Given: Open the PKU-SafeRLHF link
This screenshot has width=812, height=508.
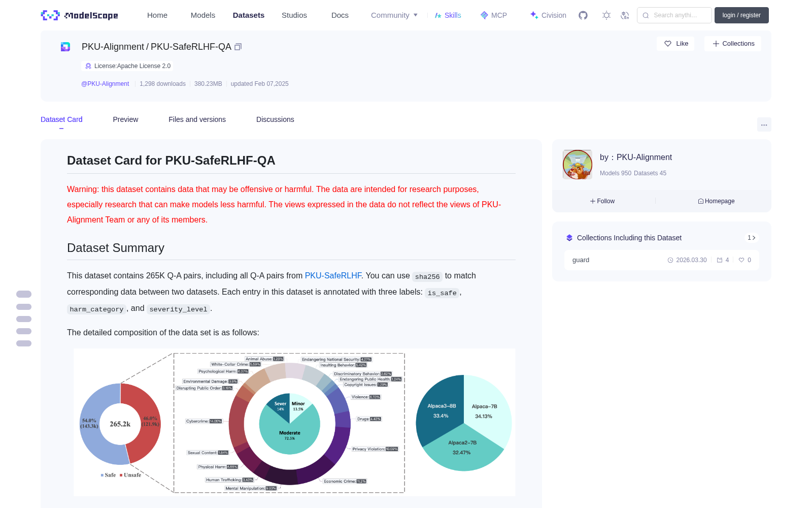Looking at the screenshot, I should point(333,275).
